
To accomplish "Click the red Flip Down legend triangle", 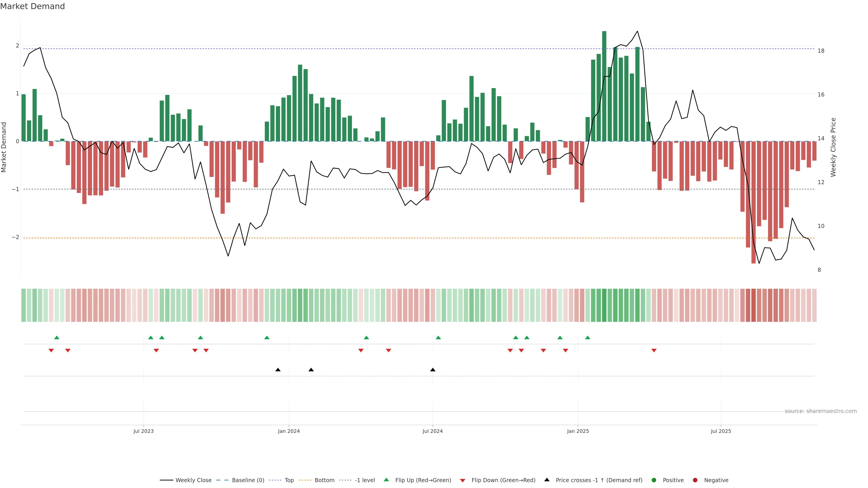I will tap(463, 480).
